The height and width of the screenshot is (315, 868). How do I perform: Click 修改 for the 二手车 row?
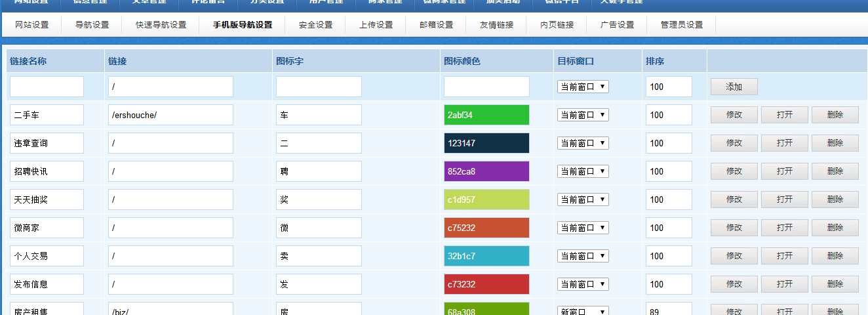(x=734, y=115)
